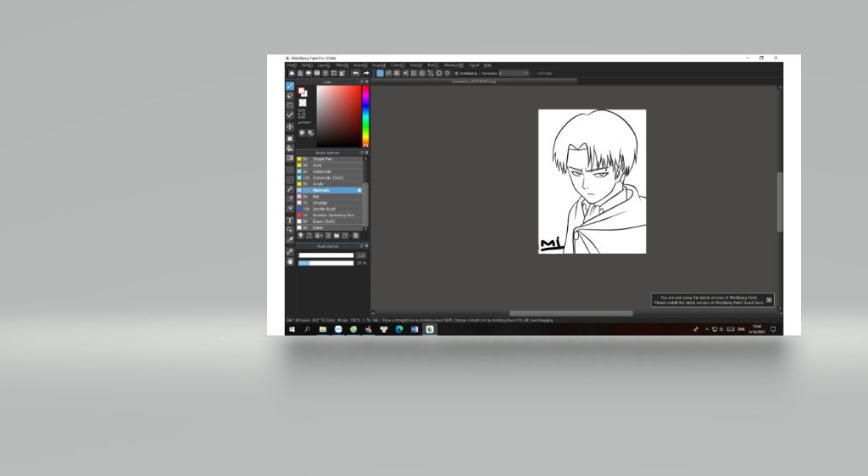Click the canvas horizontal scrollbar
This screenshot has height=476, width=868.
pyautogui.click(x=570, y=314)
